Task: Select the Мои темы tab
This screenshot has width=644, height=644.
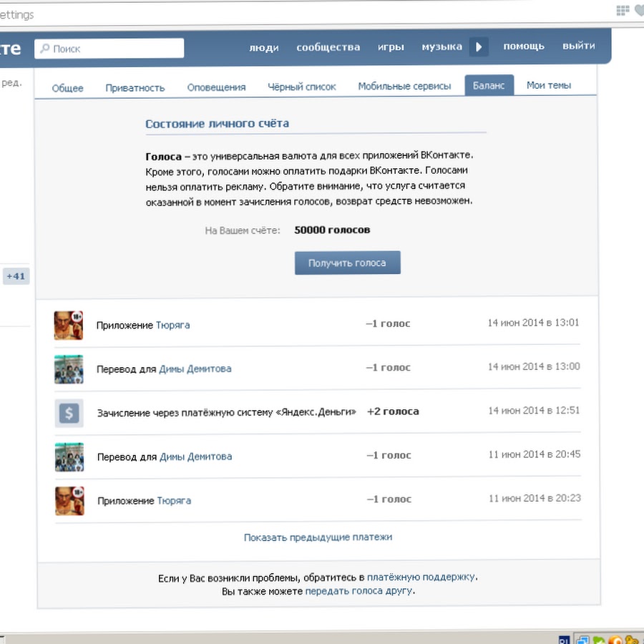Action: point(549,85)
